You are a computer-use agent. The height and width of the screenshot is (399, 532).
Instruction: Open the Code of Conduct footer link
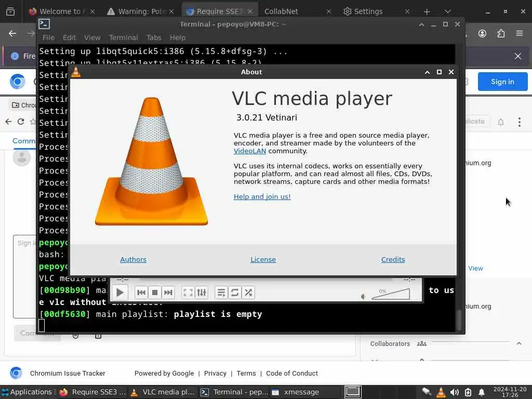click(292, 373)
